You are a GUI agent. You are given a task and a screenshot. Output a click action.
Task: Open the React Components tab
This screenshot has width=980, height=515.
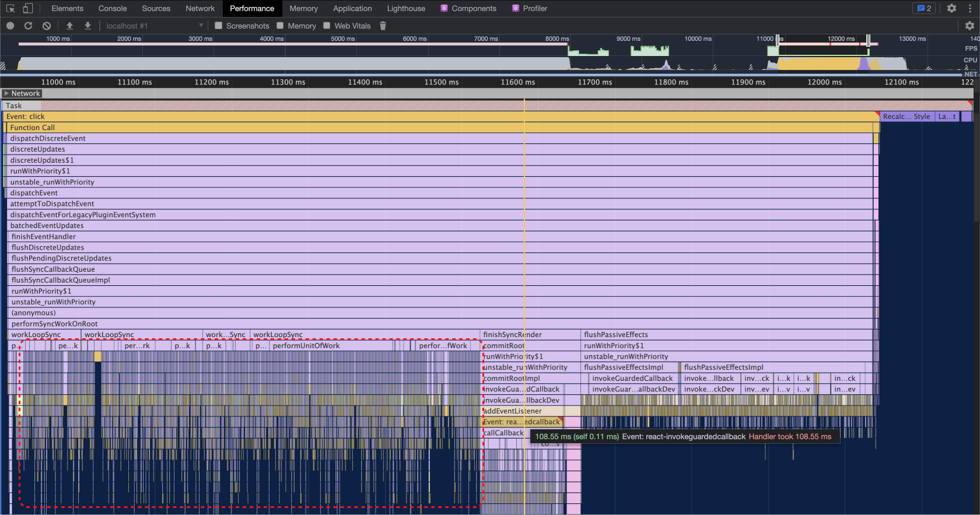click(x=468, y=8)
